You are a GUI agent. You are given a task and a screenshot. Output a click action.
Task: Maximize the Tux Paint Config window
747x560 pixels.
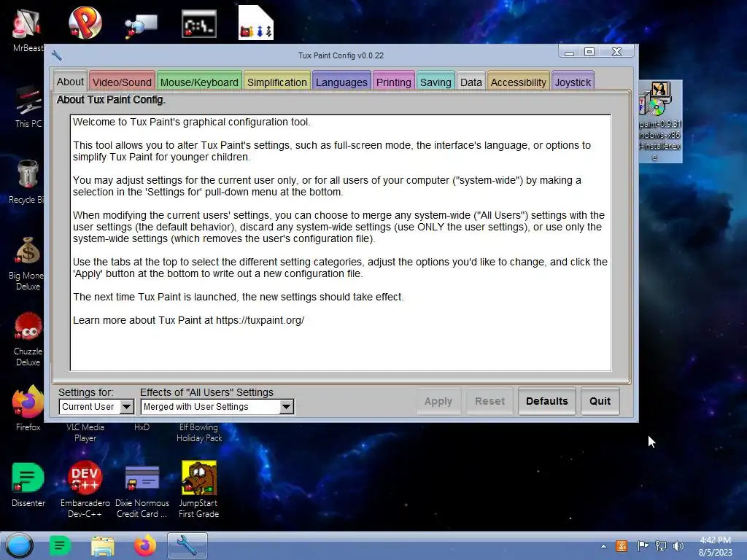(x=589, y=52)
